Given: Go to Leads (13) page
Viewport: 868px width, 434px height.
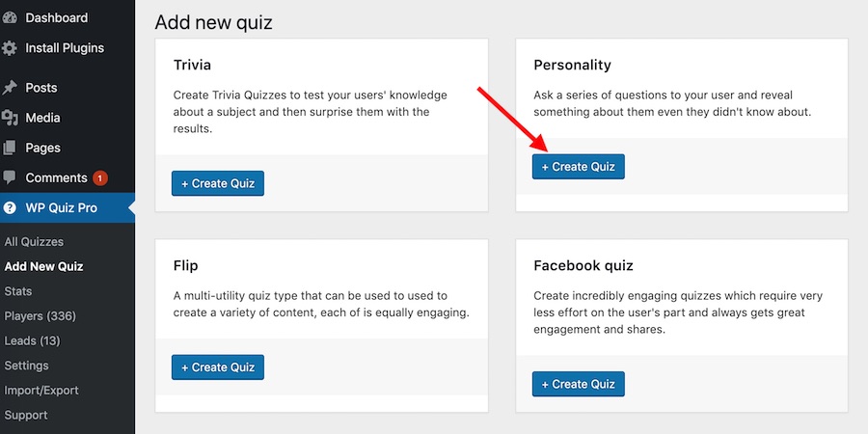Looking at the screenshot, I should point(32,340).
